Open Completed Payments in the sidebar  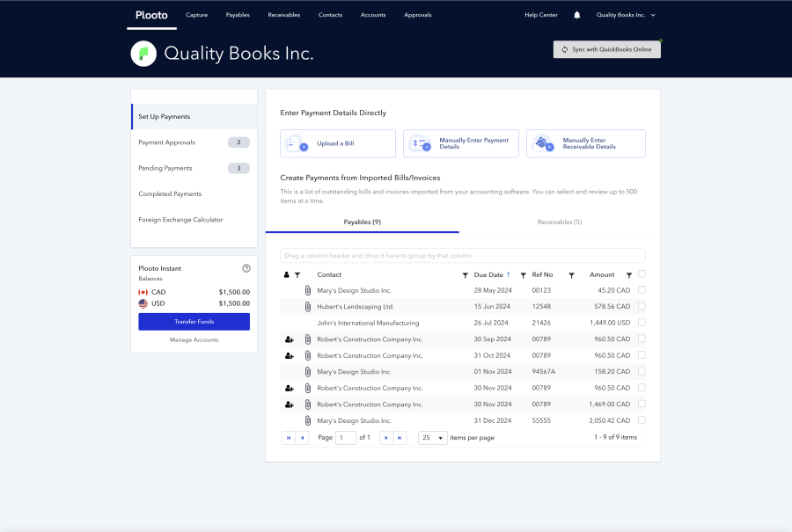194,193
